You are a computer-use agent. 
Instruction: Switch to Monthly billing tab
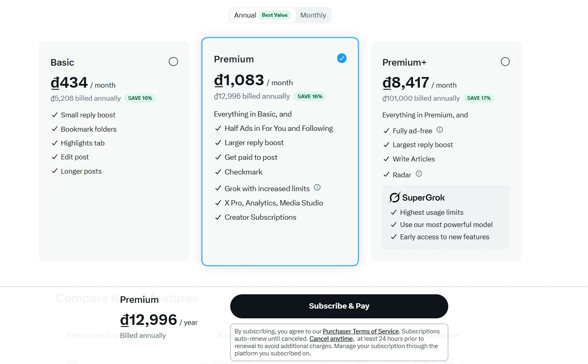[313, 15]
